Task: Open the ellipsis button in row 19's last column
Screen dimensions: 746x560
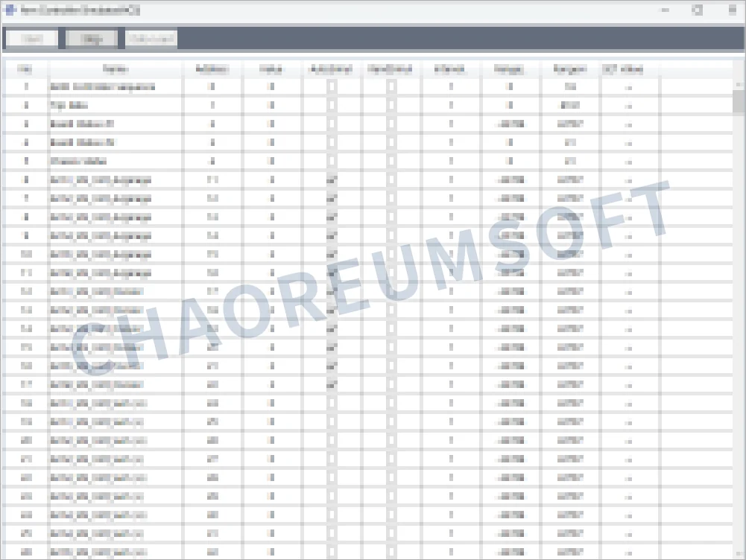Action: click(x=628, y=422)
